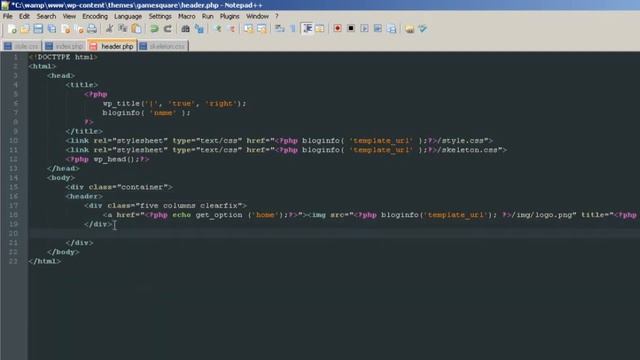Click the '</body>' closing tag
Viewport: 640px width, 360px height.
point(63,252)
